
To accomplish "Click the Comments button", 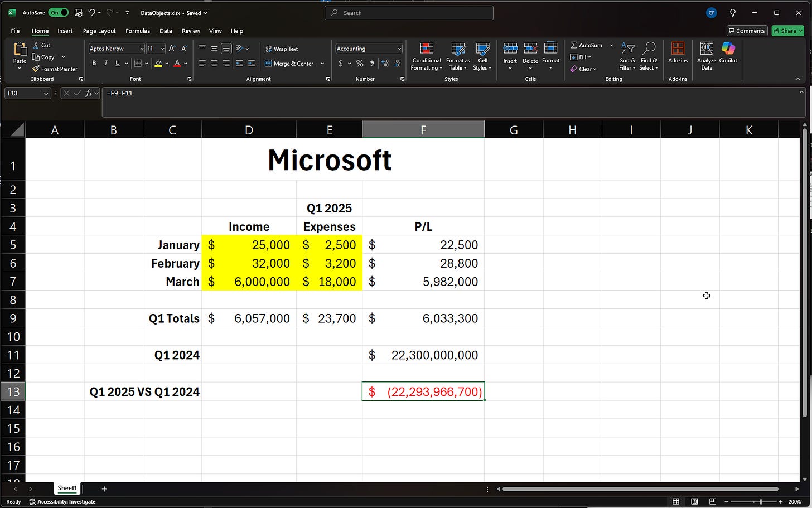I will point(747,31).
